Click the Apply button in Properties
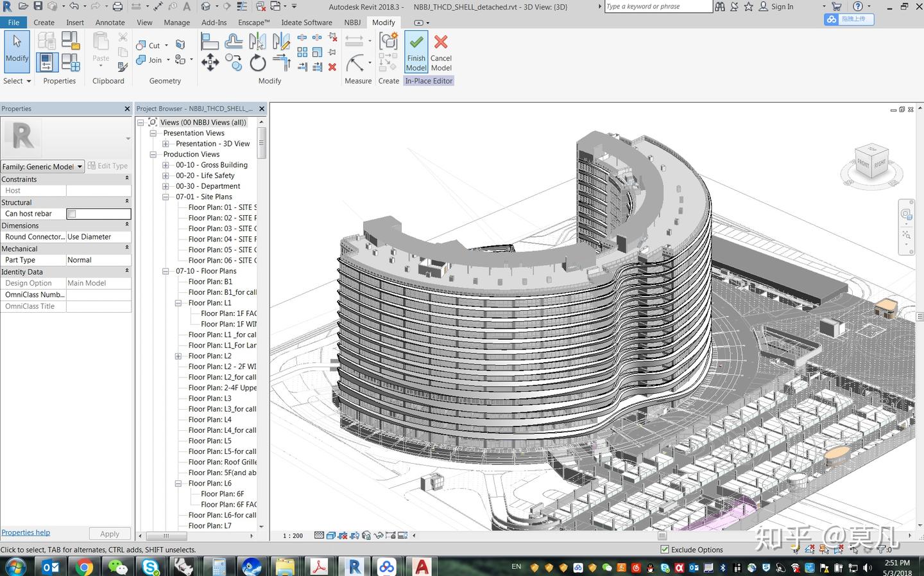 point(110,534)
